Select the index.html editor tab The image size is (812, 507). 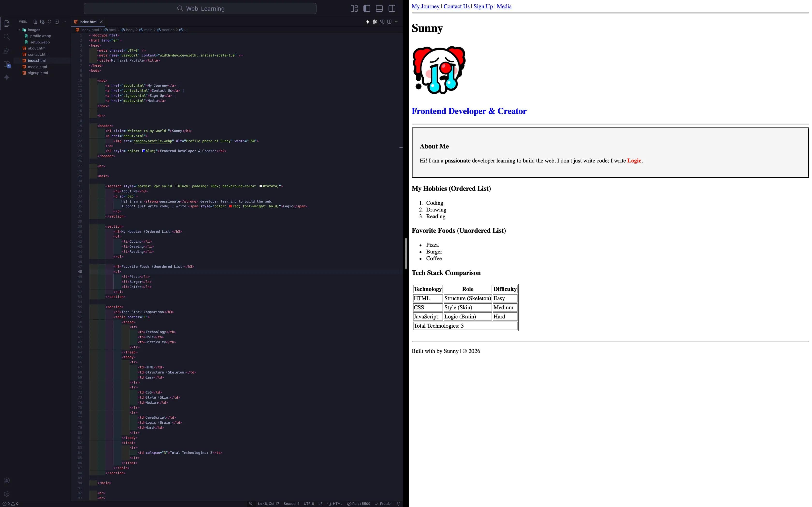88,22
